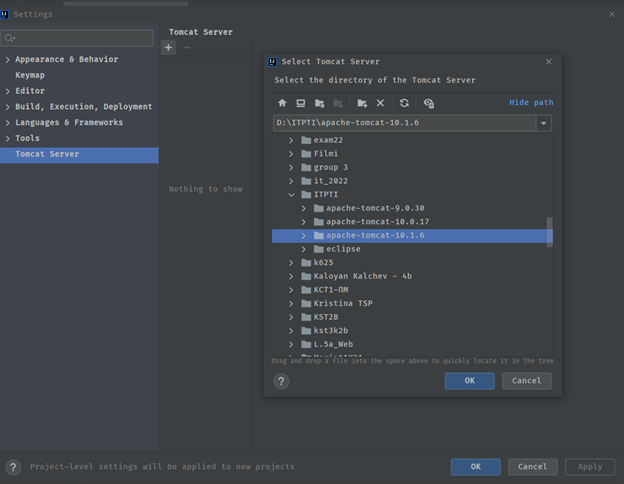Expand Languages & Frameworks section
The image size is (624, 484).
pyautogui.click(x=7, y=123)
